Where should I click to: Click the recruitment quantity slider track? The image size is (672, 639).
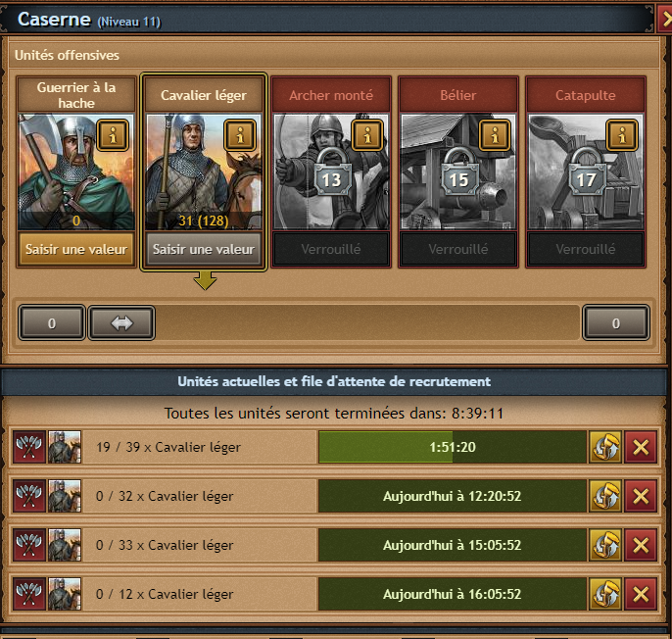pos(366,323)
